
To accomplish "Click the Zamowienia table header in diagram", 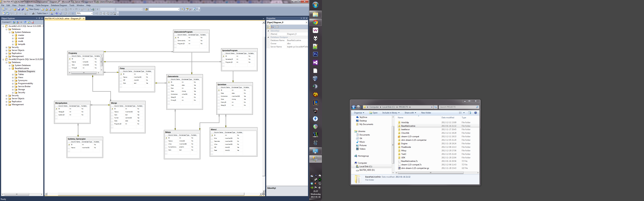I will 184,76.
